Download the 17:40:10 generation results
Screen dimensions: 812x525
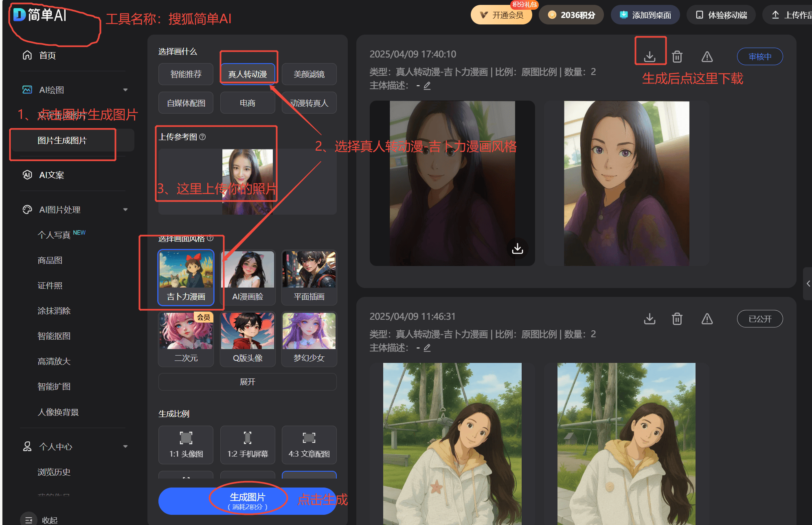[650, 57]
